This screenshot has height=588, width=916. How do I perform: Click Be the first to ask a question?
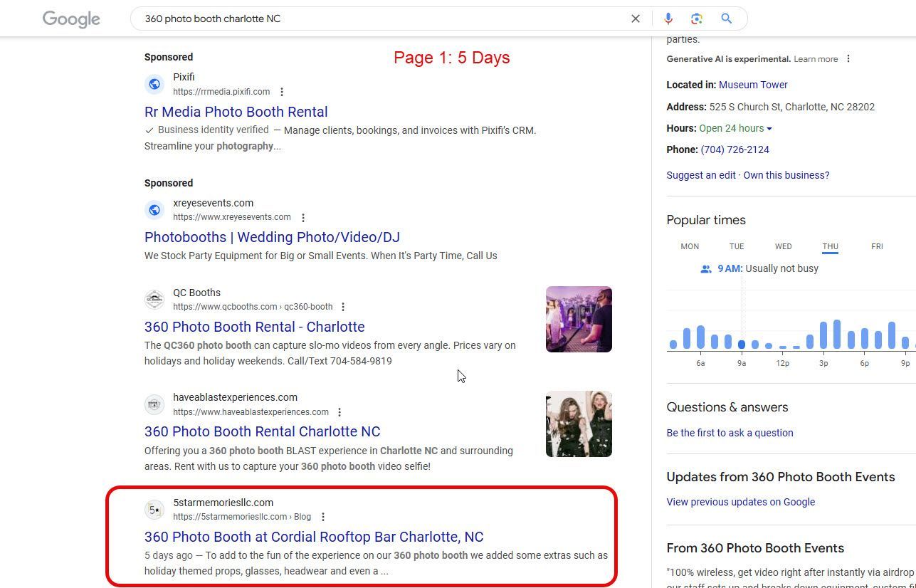tap(730, 433)
